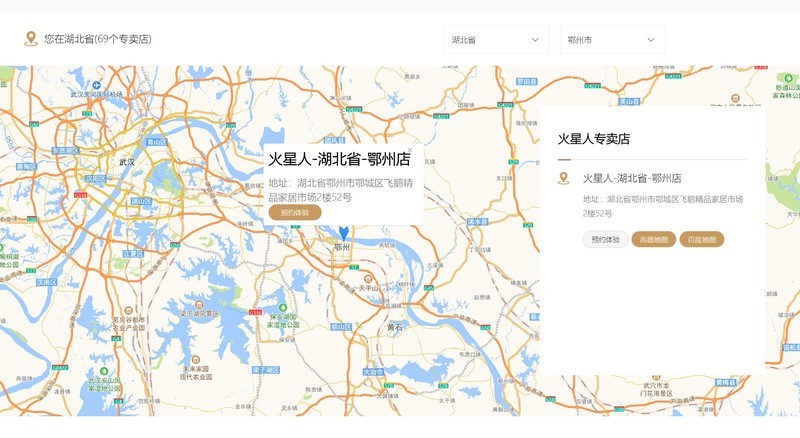
Task: Click the 妙道山国家森林公园 park icon
Action: [x=788, y=78]
